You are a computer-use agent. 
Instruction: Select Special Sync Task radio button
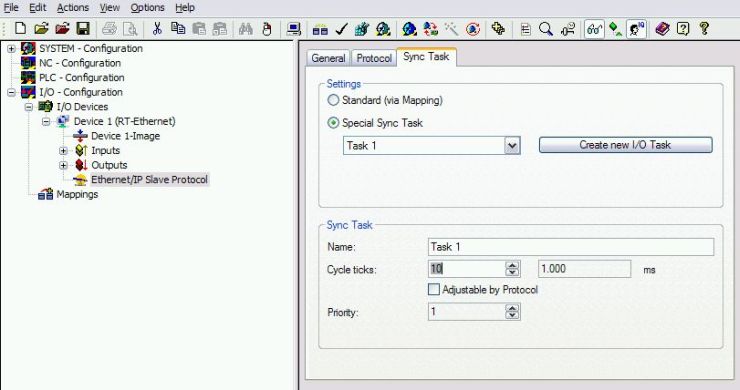(333, 123)
